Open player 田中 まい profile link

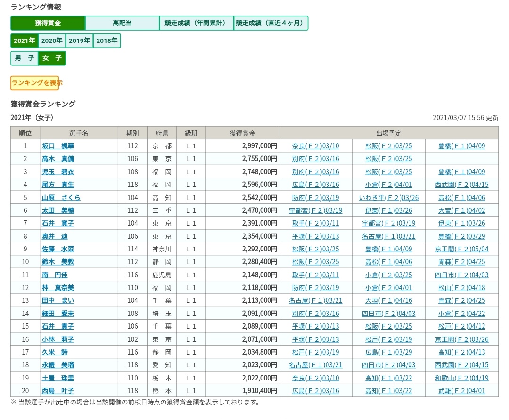(x=58, y=300)
